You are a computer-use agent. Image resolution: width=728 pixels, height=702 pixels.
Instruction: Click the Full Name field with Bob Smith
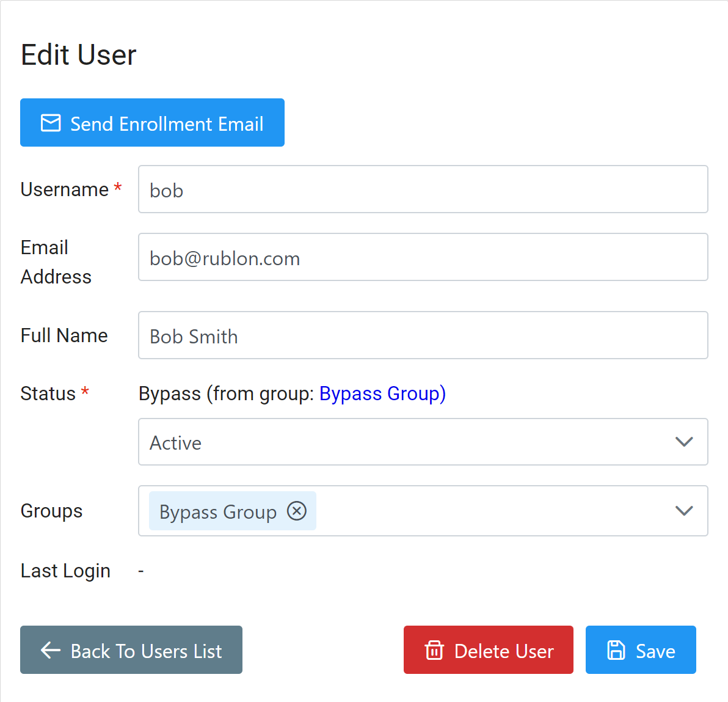423,335
